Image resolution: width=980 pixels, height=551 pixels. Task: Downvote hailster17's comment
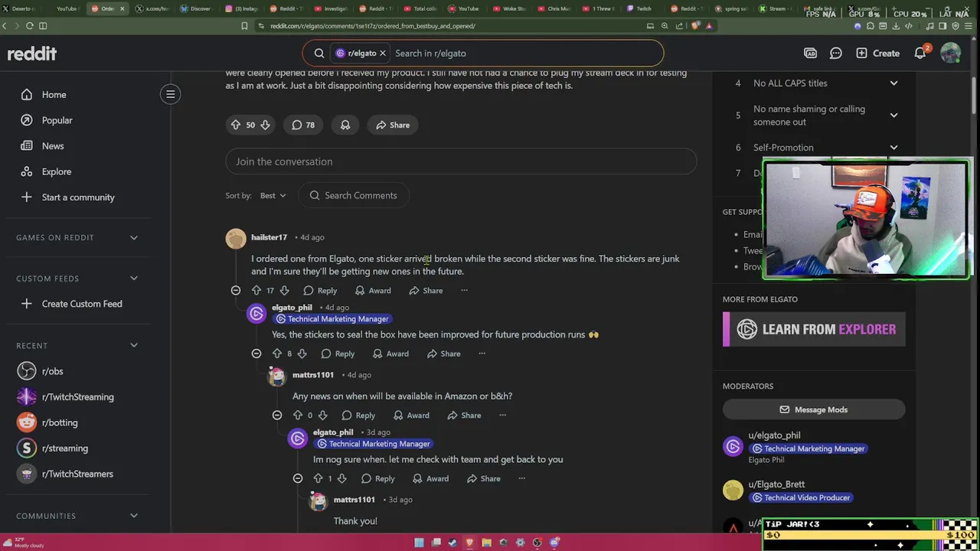tap(284, 291)
